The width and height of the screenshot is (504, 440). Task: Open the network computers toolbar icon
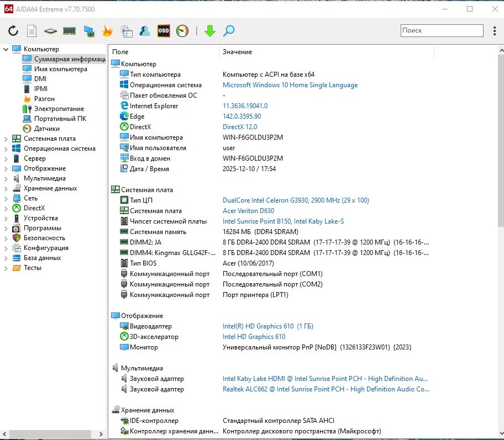click(x=89, y=31)
